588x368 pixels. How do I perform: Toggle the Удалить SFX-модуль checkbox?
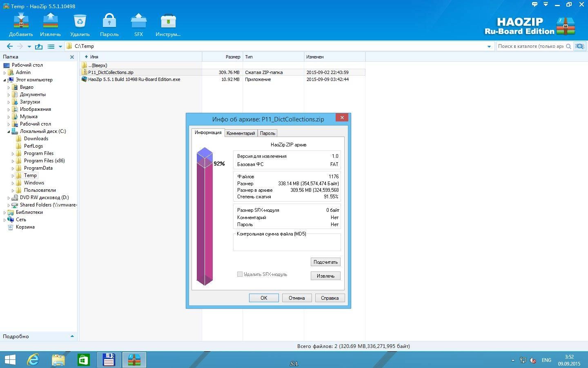(240, 274)
